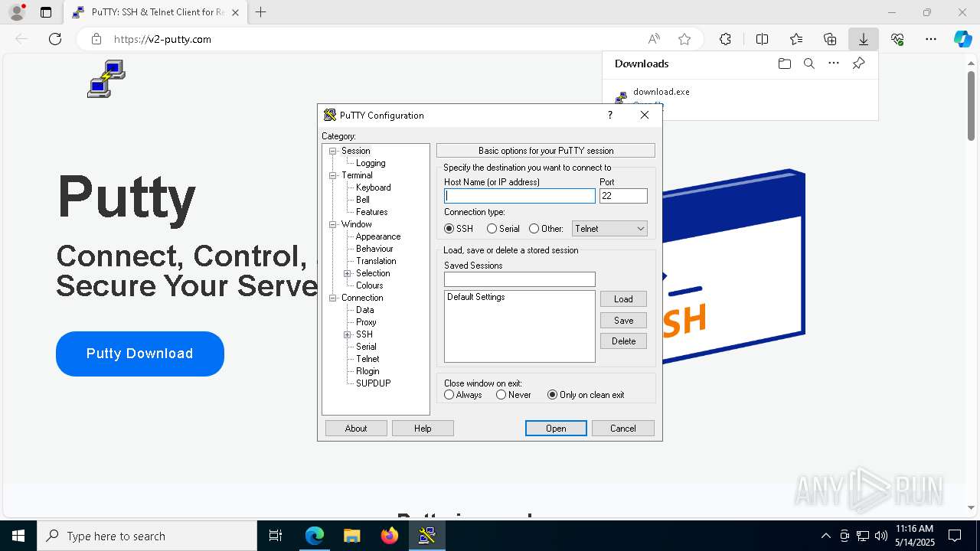980x551 pixels.
Task: Select the Proxy category
Action: [366, 322]
